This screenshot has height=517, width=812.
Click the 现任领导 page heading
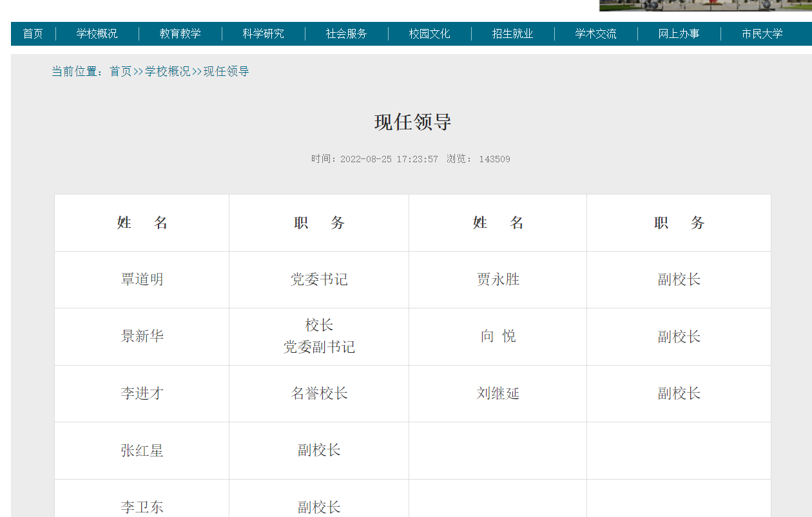pos(412,122)
